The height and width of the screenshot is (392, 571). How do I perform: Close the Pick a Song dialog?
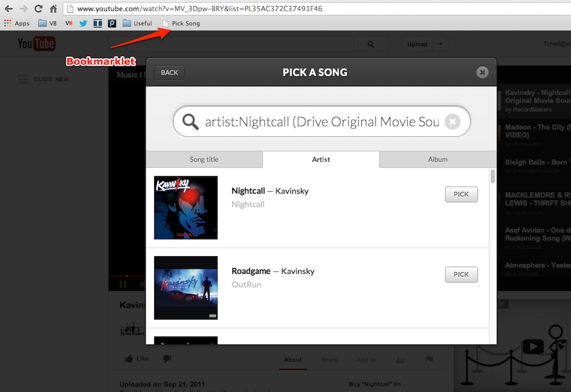[482, 72]
